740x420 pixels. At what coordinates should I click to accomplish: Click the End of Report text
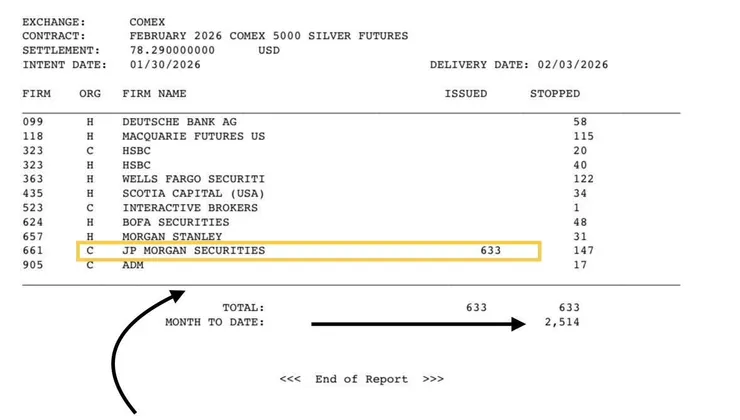[361, 379]
